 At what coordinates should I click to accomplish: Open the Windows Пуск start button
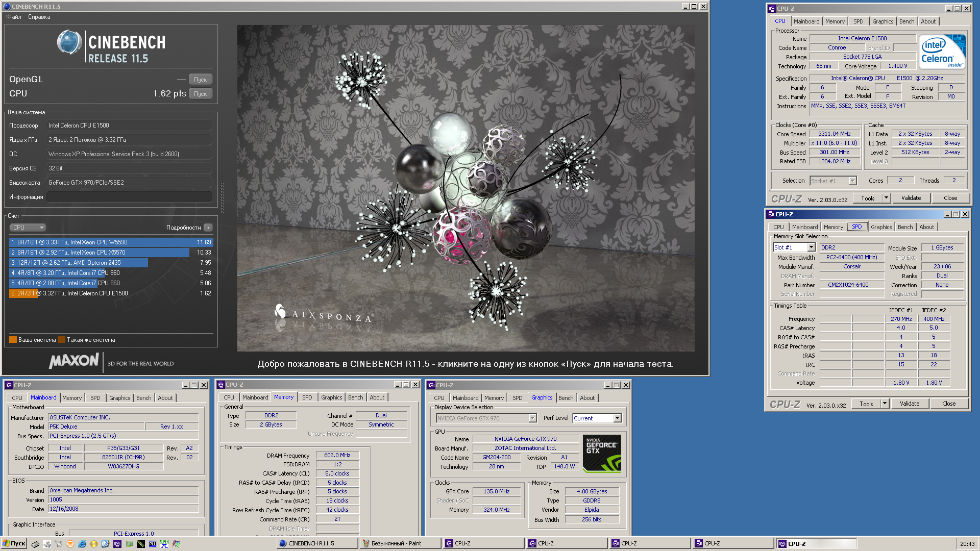click(x=14, y=543)
